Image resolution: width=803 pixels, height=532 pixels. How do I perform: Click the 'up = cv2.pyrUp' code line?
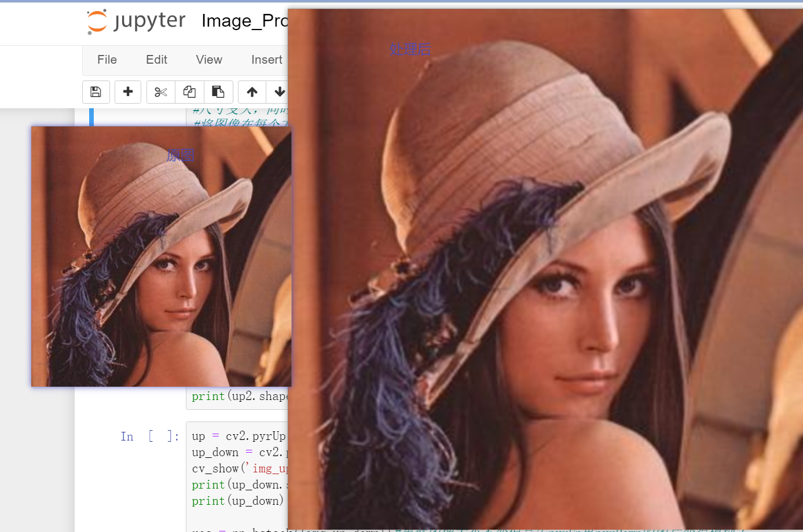click(239, 436)
